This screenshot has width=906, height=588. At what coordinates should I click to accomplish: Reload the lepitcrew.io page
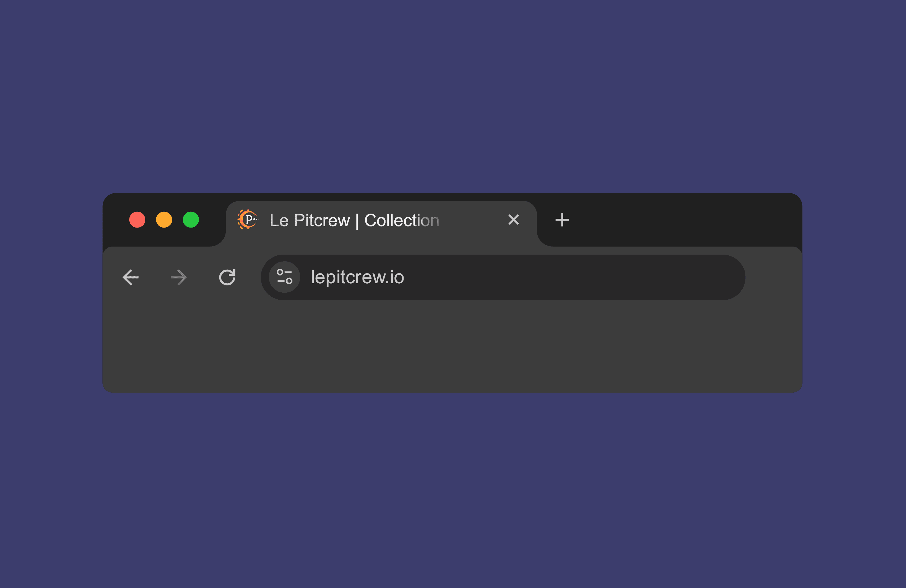tap(227, 277)
